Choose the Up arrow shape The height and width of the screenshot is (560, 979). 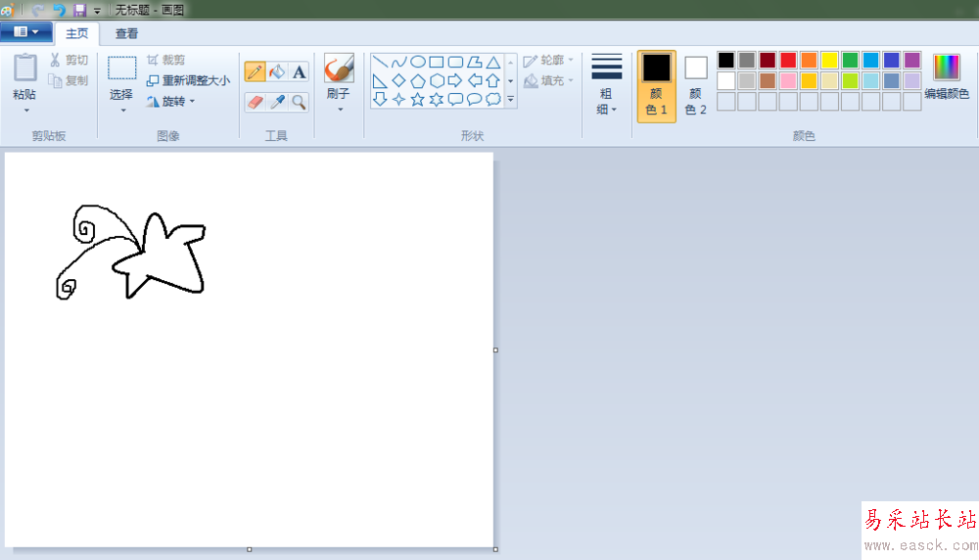point(493,80)
